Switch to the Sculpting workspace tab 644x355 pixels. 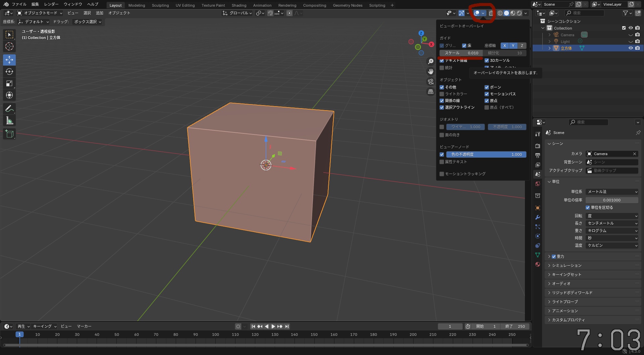click(160, 5)
